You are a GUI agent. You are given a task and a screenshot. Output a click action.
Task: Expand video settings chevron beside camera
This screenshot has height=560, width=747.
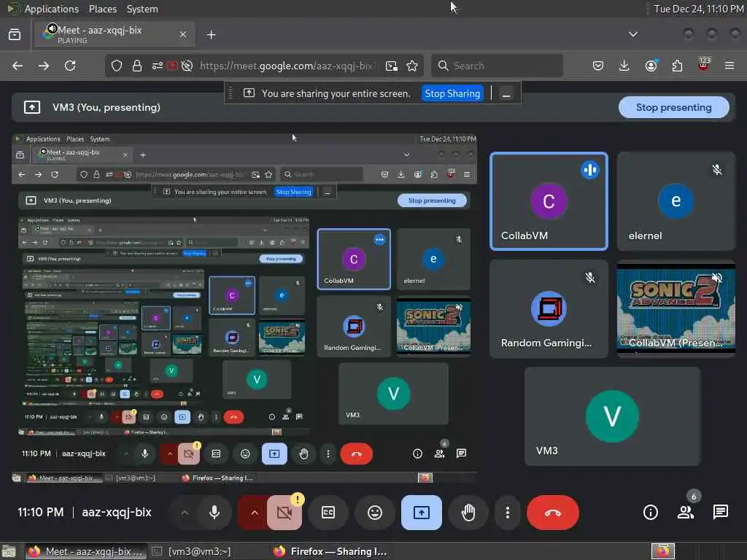[254, 513]
